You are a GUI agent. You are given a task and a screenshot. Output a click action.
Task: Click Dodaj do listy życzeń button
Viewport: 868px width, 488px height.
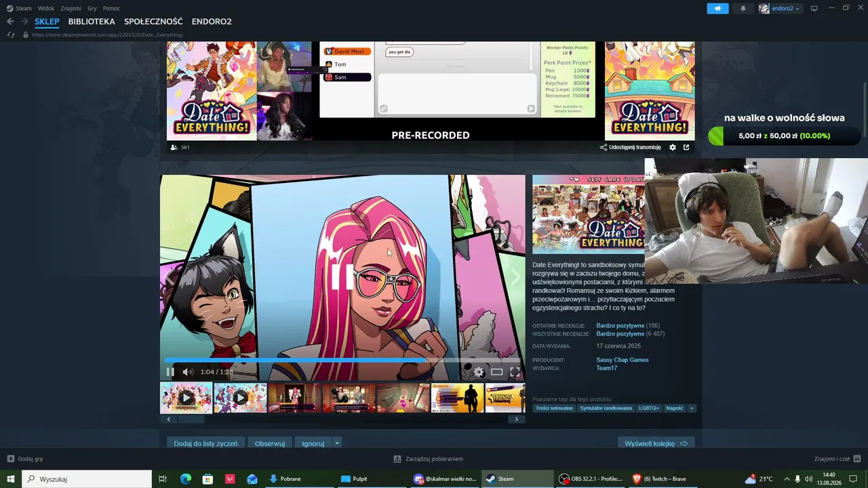pyautogui.click(x=205, y=443)
